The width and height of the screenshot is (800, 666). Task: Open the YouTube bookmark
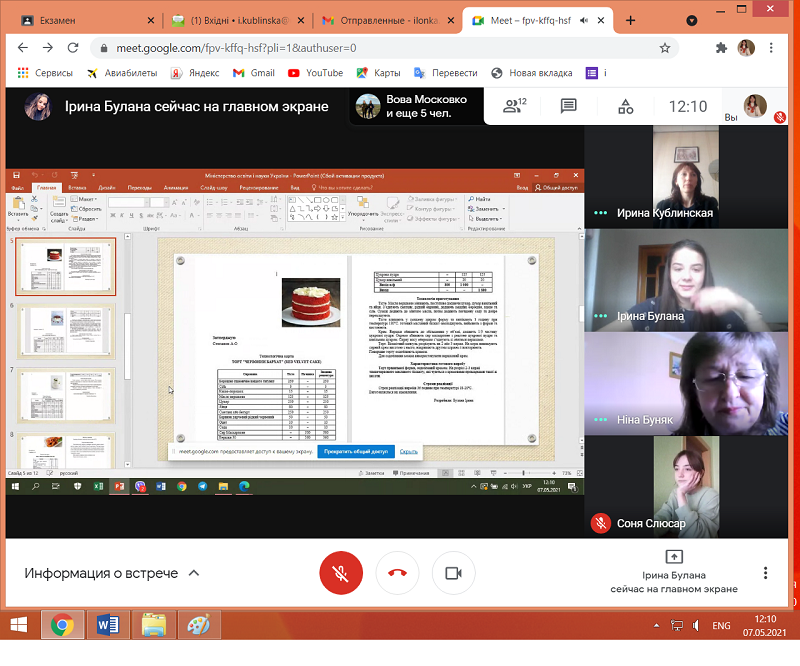315,73
